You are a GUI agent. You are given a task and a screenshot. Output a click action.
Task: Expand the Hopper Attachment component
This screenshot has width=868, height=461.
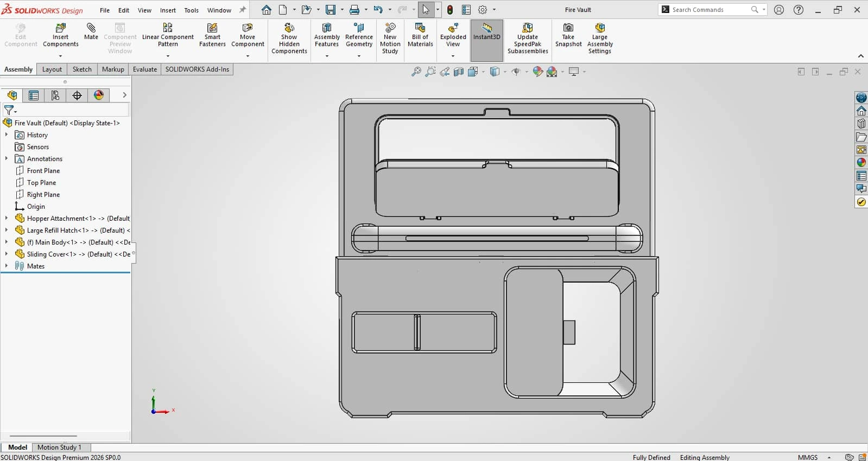(x=7, y=218)
